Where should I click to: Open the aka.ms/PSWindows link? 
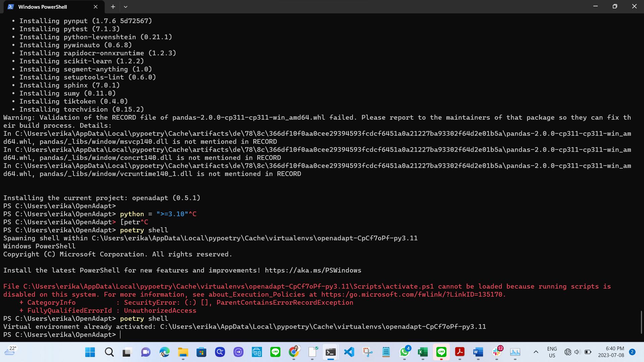point(313,270)
